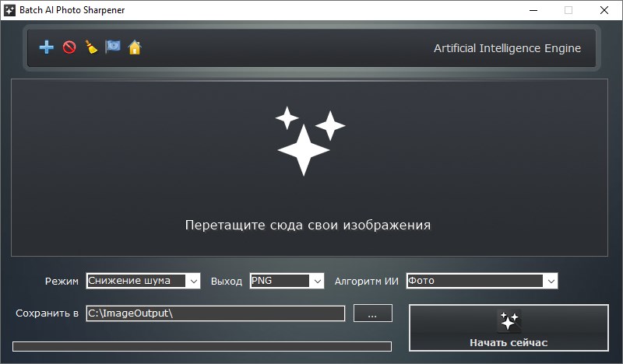Viewport: 623px width, 364px height.
Task: Open language selection with the flag icon
Action: (x=113, y=47)
